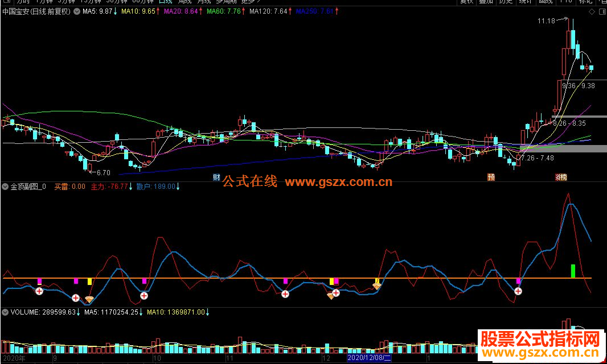The width and height of the screenshot is (607, 364).
Task: Click the first diamond signal icon near the 6.70 low
Action: coord(89,299)
